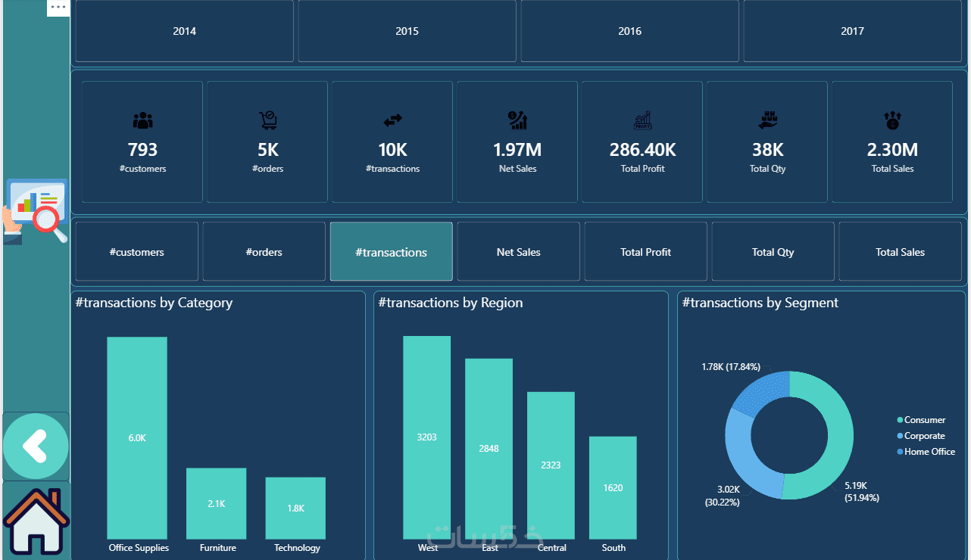Select the South region bar
Viewport: 971px width, 560px height.
click(x=613, y=487)
